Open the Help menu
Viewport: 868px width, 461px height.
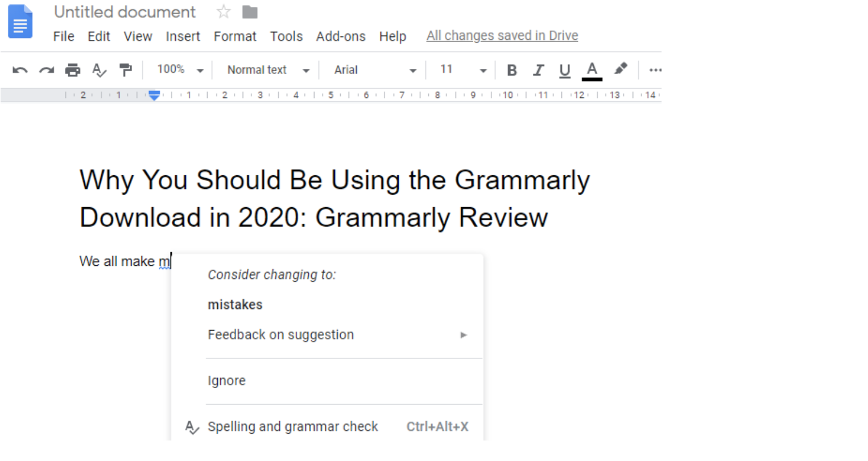point(392,36)
